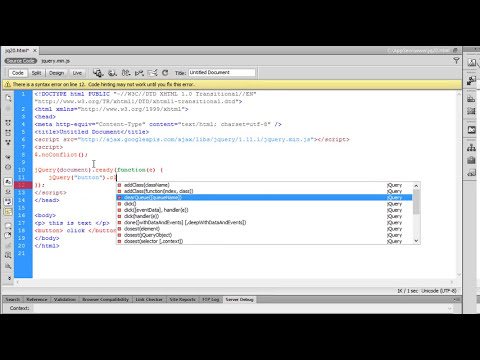Select the jq20.html document tab

coord(17,50)
